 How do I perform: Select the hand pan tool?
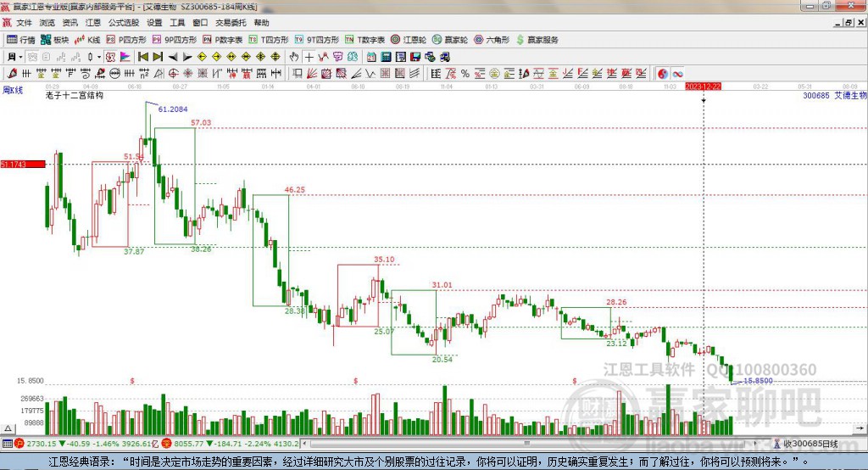click(x=294, y=57)
